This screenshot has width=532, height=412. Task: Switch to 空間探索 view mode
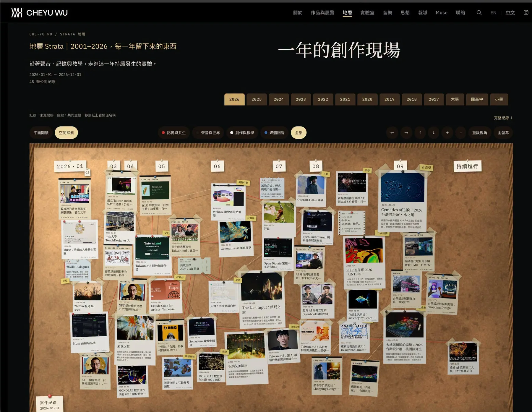66,133
